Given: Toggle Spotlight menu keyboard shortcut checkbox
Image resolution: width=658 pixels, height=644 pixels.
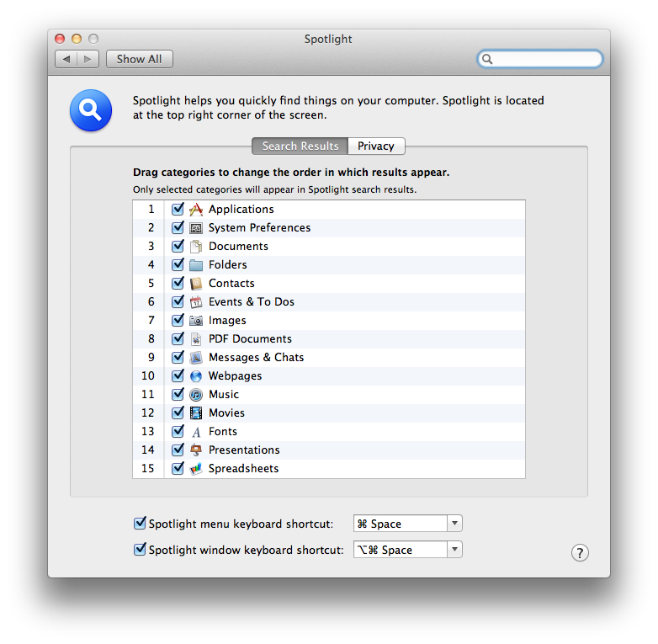Looking at the screenshot, I should click(x=140, y=523).
